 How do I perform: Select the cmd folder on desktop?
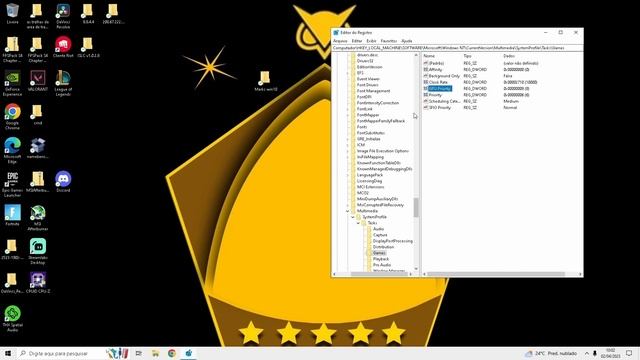point(38,114)
